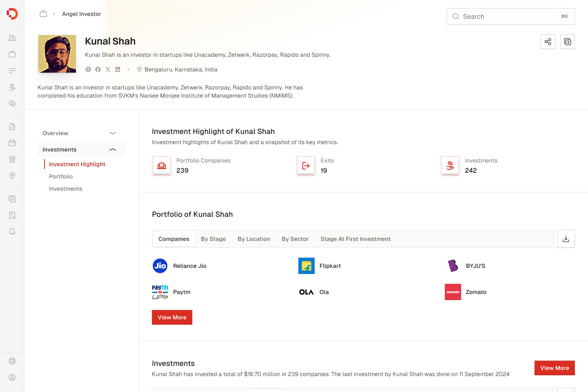Open the bank institution icon in sidebar
588x392 pixels.
coord(12,159)
